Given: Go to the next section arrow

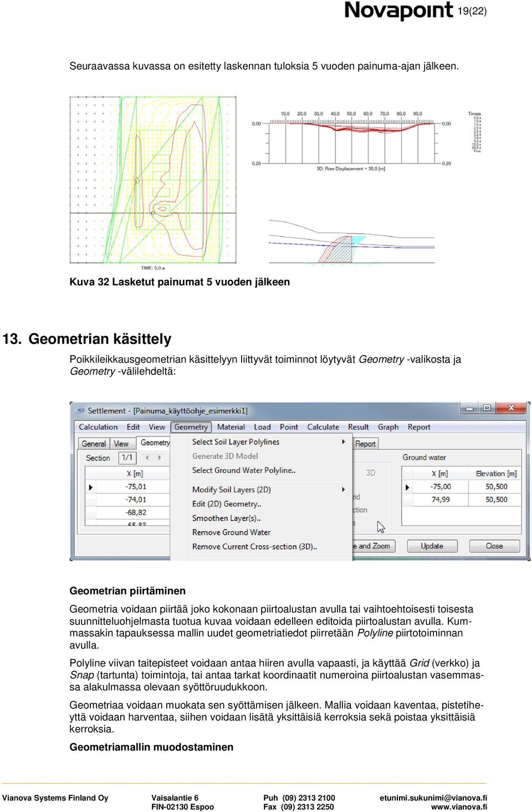Looking at the screenshot, I should pyautogui.click(x=160, y=458).
